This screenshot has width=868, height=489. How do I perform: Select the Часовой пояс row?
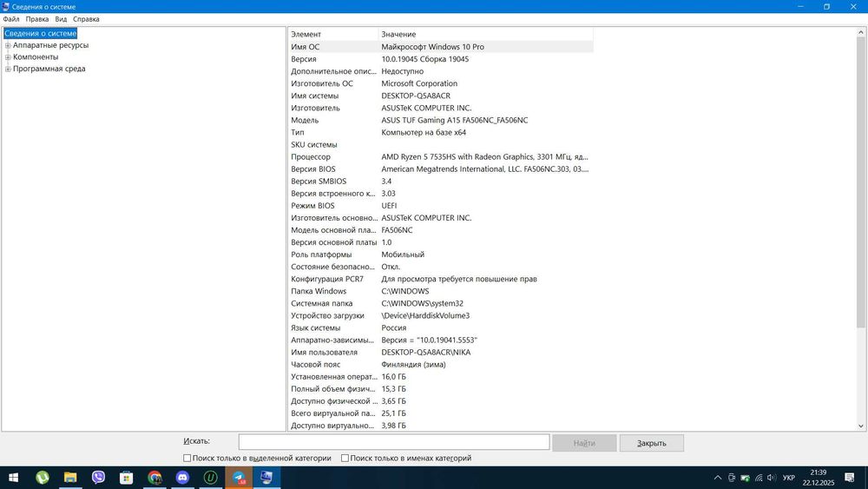click(x=441, y=365)
